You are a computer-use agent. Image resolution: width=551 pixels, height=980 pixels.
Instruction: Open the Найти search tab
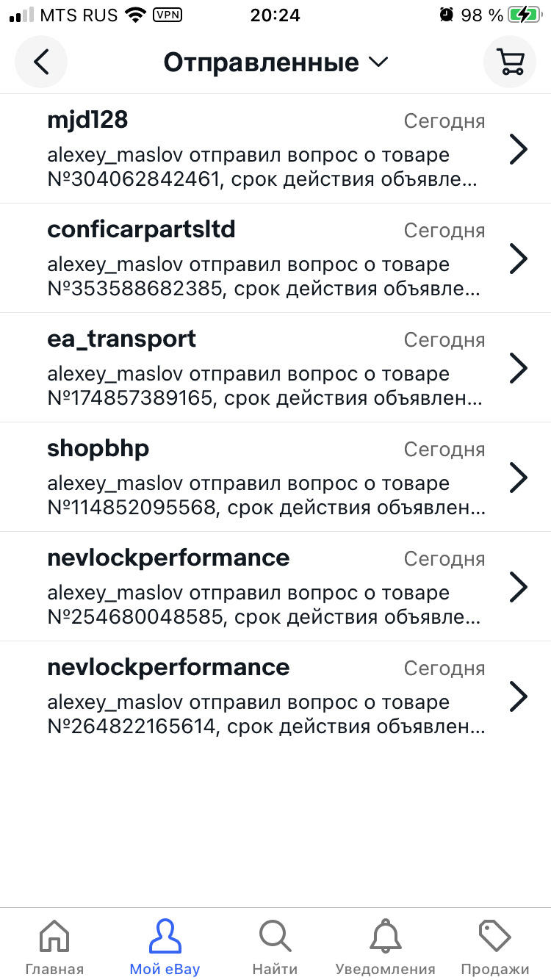tap(275, 948)
